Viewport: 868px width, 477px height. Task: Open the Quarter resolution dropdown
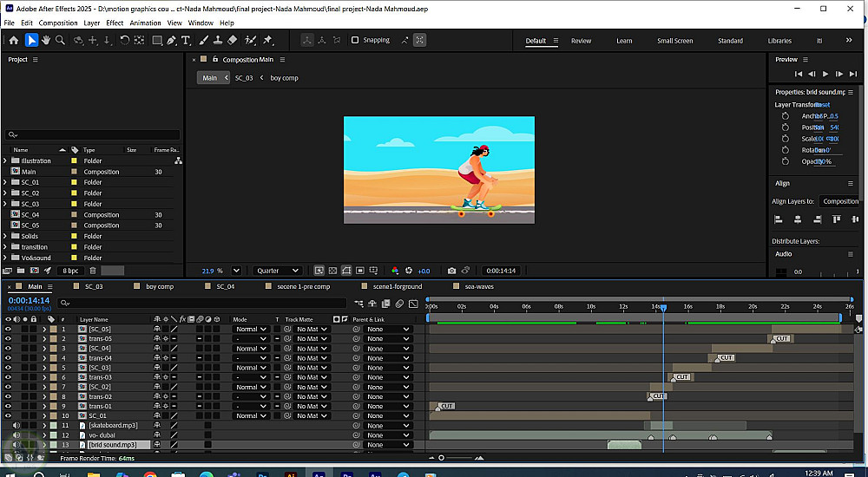[x=278, y=271]
